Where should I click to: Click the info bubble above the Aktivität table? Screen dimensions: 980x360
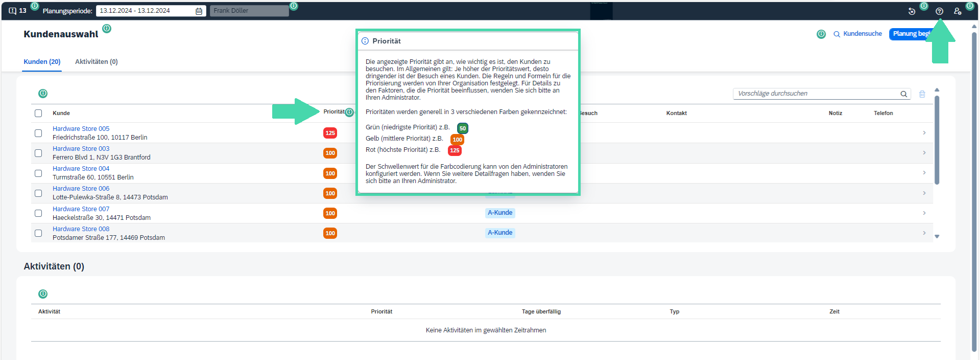(43, 294)
